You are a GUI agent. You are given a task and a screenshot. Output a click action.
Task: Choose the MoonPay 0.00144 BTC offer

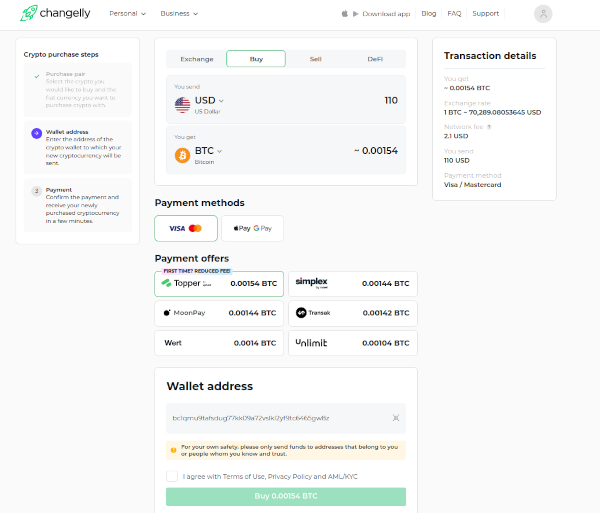point(219,313)
